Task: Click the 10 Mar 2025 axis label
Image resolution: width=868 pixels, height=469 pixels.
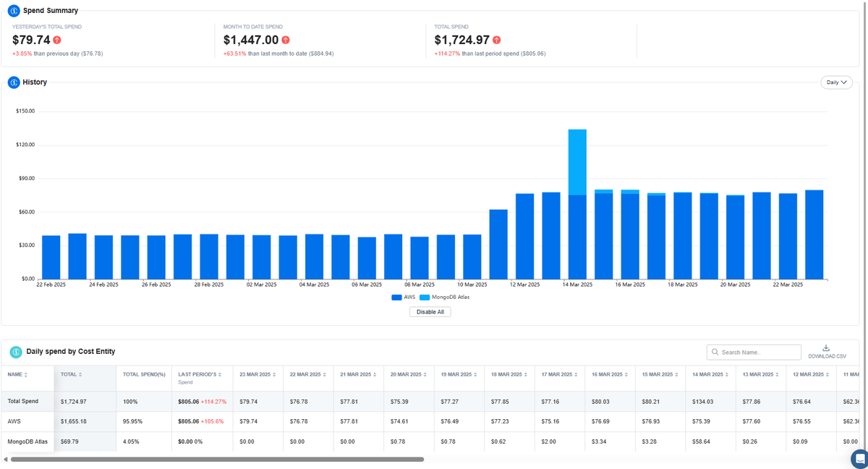Action: click(472, 285)
